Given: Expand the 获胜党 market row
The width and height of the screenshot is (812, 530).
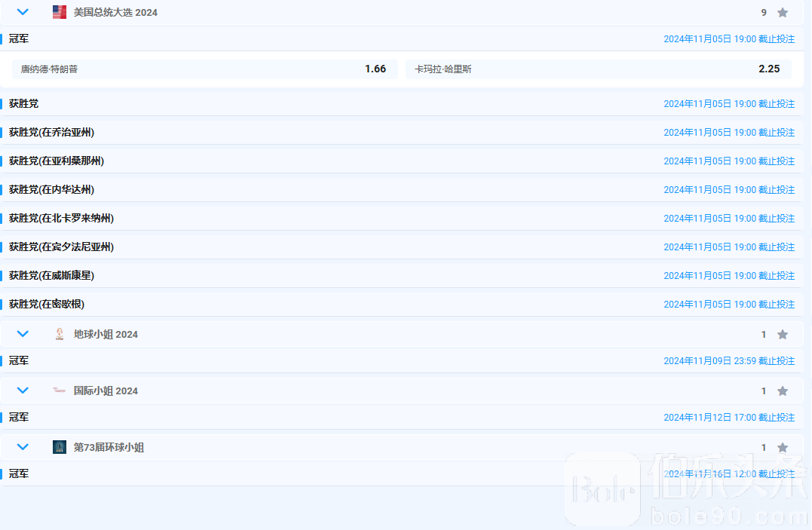Looking at the screenshot, I should tap(402, 103).
